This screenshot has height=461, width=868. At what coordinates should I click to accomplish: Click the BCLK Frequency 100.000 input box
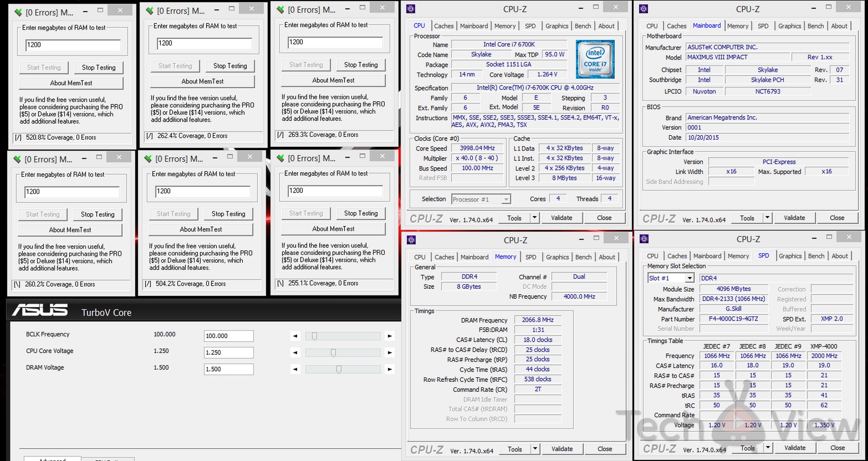click(229, 336)
